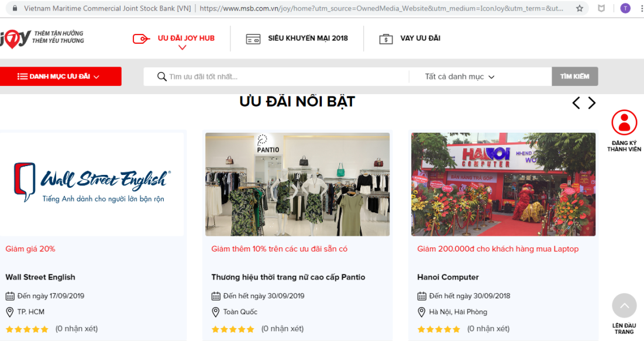Click the Wall Street English star rating
Image resolution: width=644 pixels, height=341 pixels.
click(x=27, y=329)
